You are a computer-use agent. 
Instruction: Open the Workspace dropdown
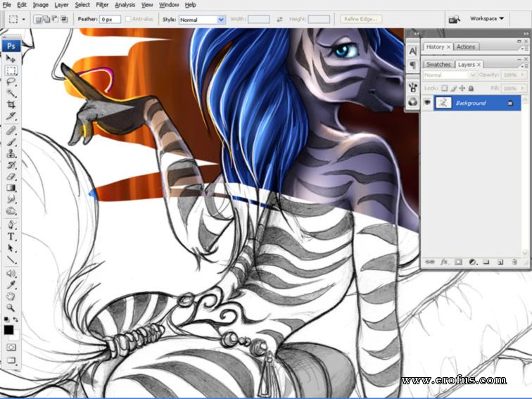487,19
